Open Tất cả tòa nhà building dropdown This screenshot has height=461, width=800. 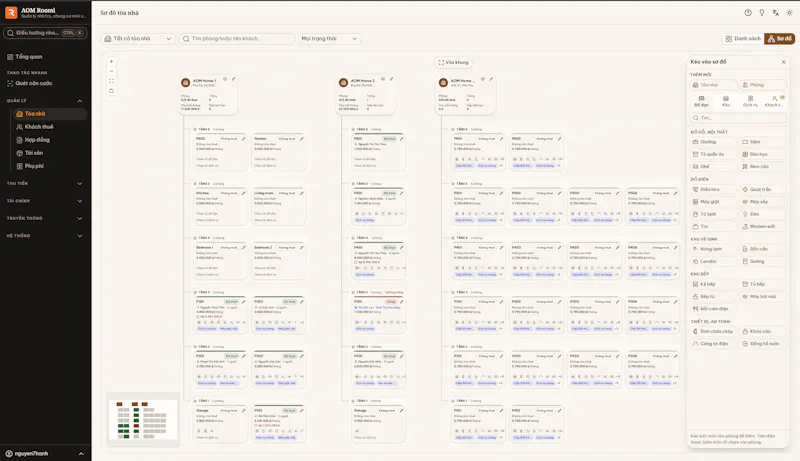pyautogui.click(x=138, y=39)
